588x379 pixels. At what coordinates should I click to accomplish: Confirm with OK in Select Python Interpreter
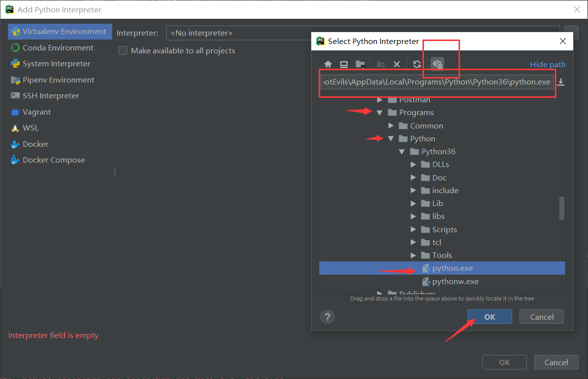tap(489, 317)
